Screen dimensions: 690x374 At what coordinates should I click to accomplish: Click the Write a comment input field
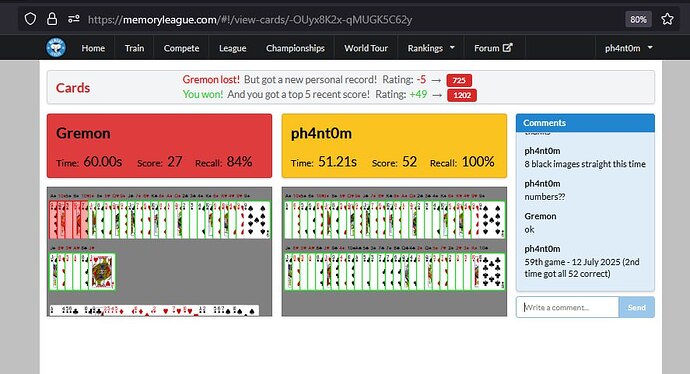click(567, 307)
